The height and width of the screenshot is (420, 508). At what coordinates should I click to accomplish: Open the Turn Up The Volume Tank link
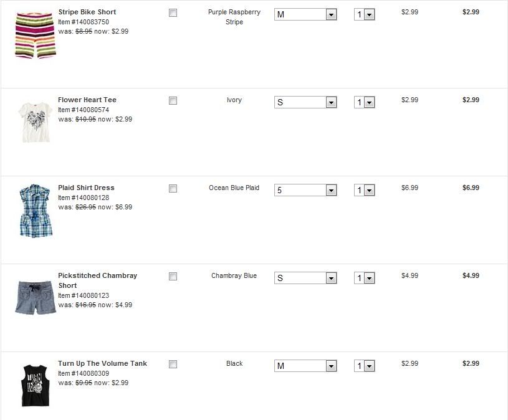(102, 363)
